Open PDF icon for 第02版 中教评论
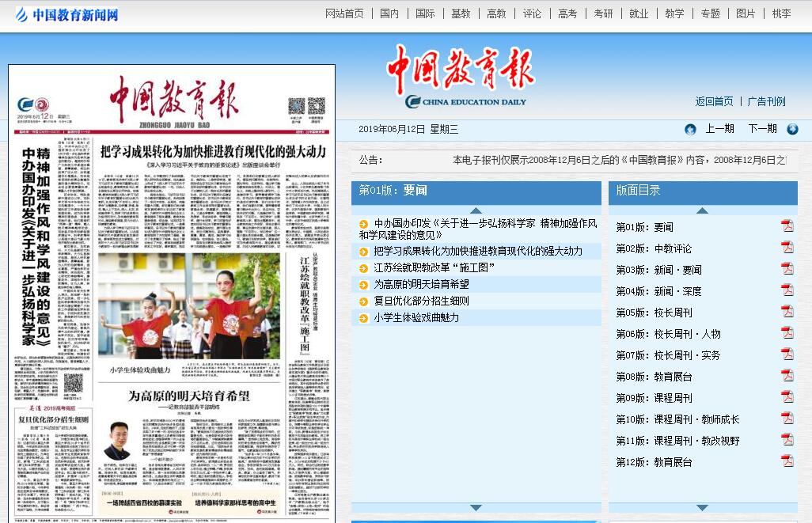The image size is (812, 523). 787,247
